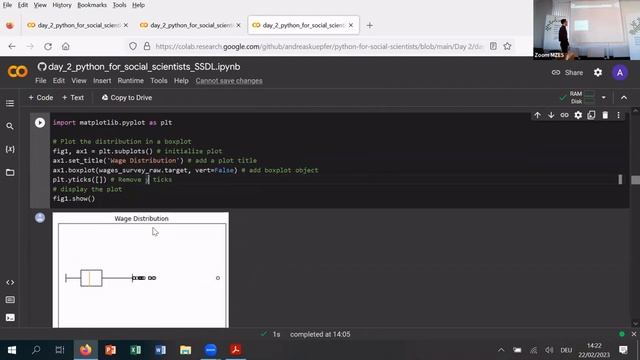Open the find and replace search icon

pos(10,126)
